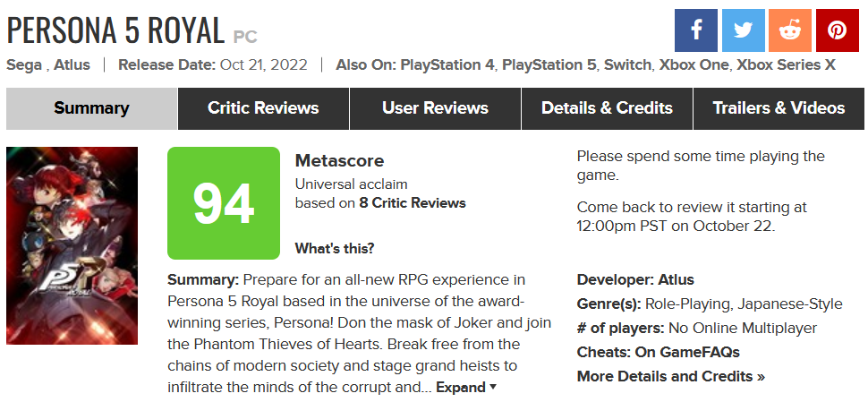Pin this page with Pinterest icon
Viewport: 868px width, 402px height.
click(x=837, y=30)
